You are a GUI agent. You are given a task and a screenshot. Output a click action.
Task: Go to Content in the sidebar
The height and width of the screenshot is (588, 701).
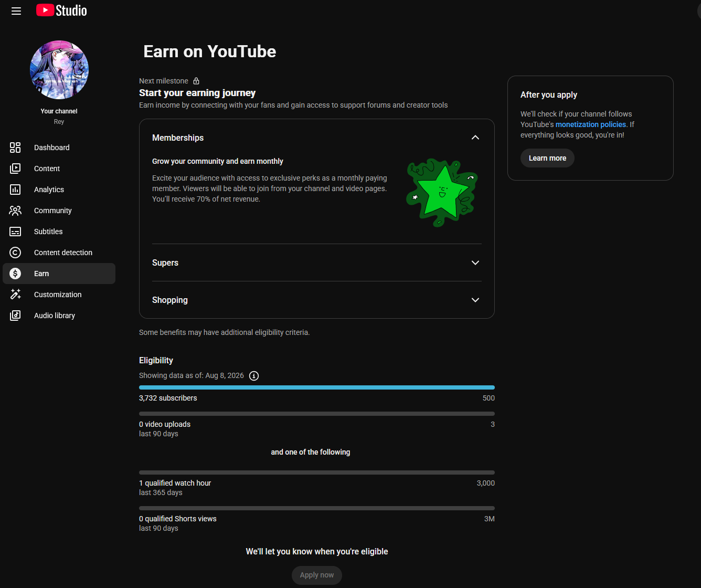point(59,169)
